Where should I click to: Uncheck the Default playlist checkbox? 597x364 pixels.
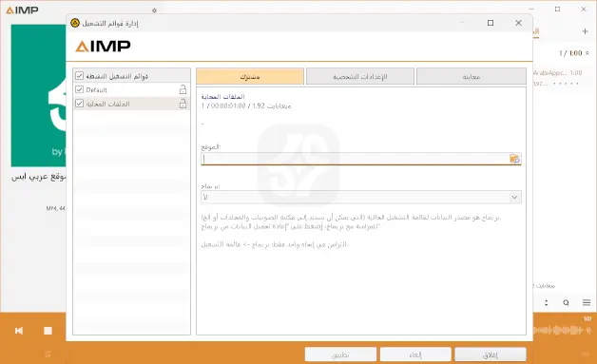click(x=79, y=89)
